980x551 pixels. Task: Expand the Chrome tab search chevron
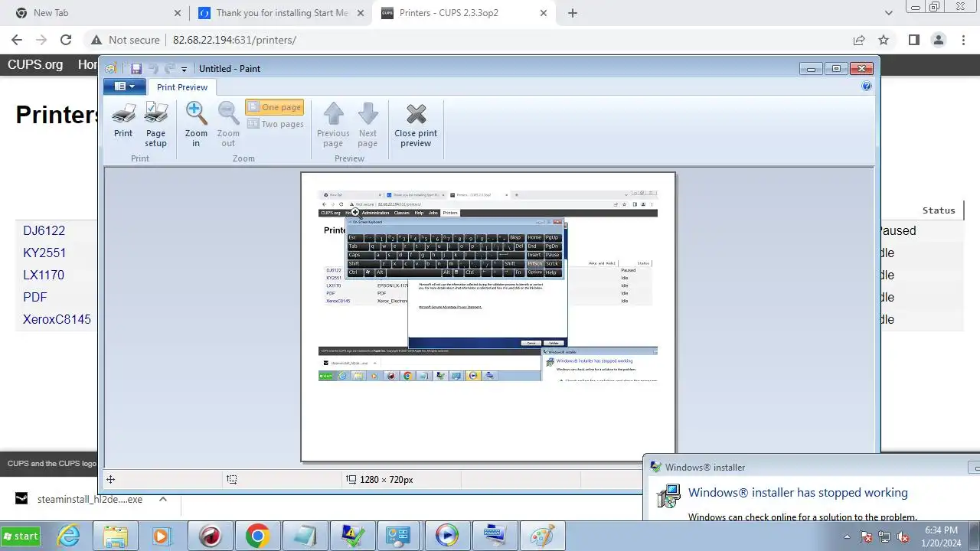point(889,13)
